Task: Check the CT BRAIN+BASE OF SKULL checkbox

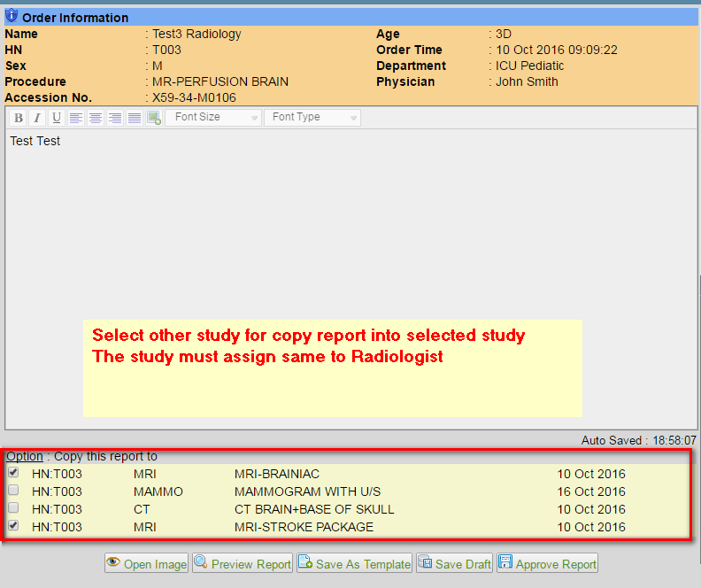Action: [13, 508]
